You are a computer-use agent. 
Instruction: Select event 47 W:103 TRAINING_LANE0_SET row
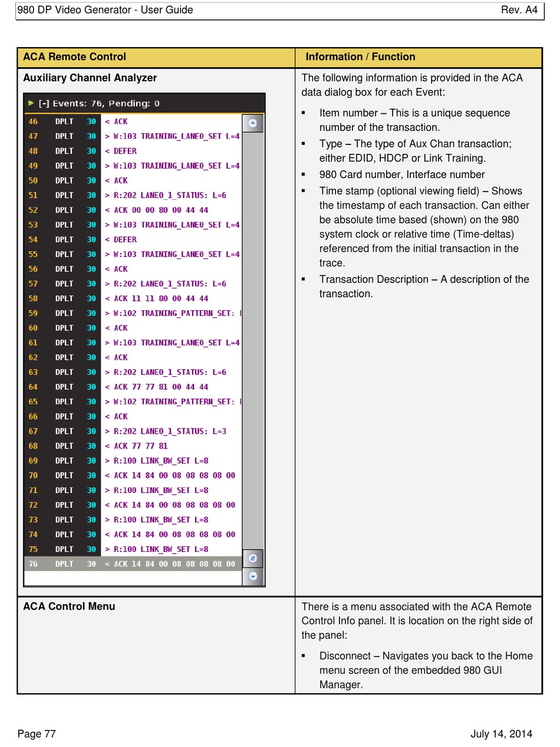[x=133, y=136]
